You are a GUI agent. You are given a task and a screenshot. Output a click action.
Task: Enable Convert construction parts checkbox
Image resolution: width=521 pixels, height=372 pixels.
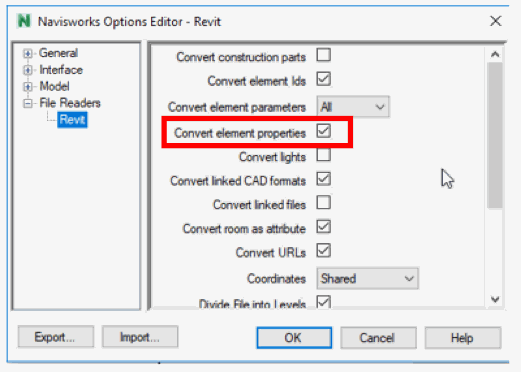coord(324,55)
